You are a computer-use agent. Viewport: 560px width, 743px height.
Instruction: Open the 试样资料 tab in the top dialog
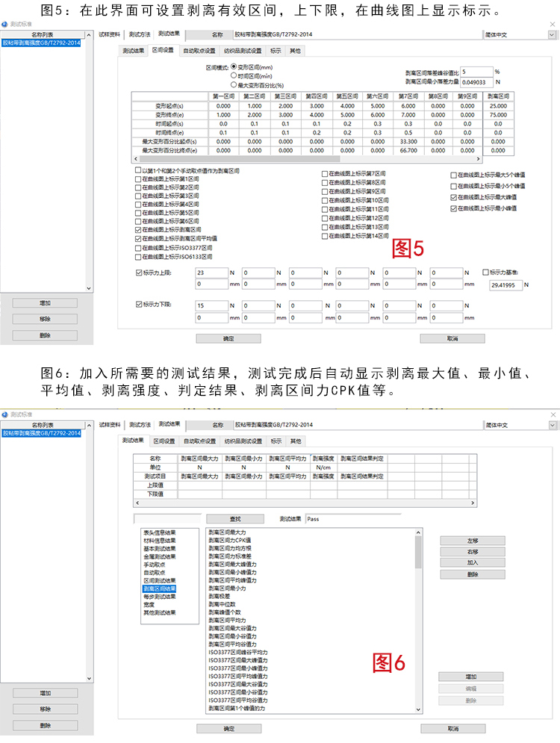click(x=110, y=34)
